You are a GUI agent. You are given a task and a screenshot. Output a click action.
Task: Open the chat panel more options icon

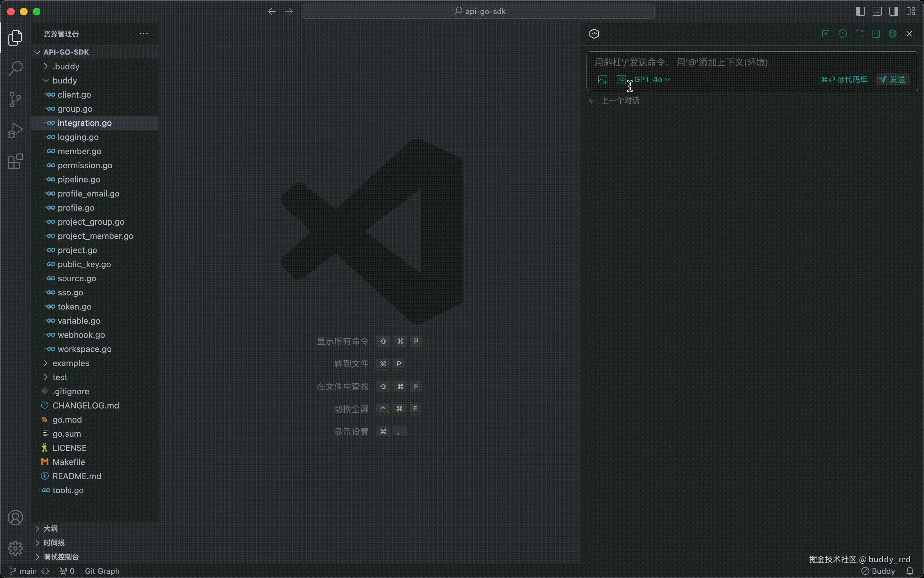[x=876, y=34]
